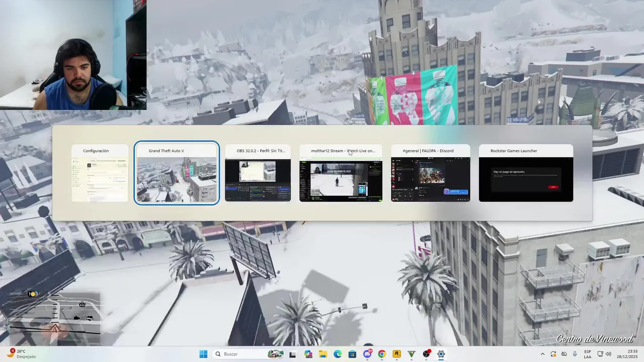Open OBS Studio from the taskbar
This screenshot has width=644, height=362.
click(x=426, y=354)
